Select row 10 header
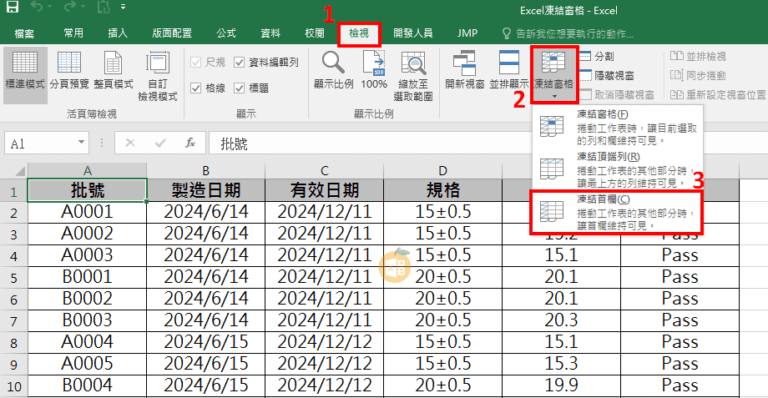This screenshot has width=768, height=398. click(x=14, y=386)
